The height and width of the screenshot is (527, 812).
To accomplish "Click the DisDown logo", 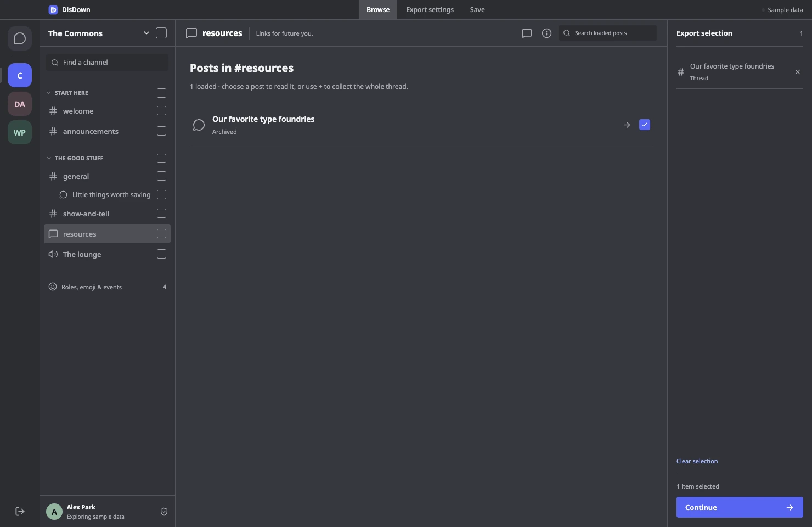I will (53, 10).
